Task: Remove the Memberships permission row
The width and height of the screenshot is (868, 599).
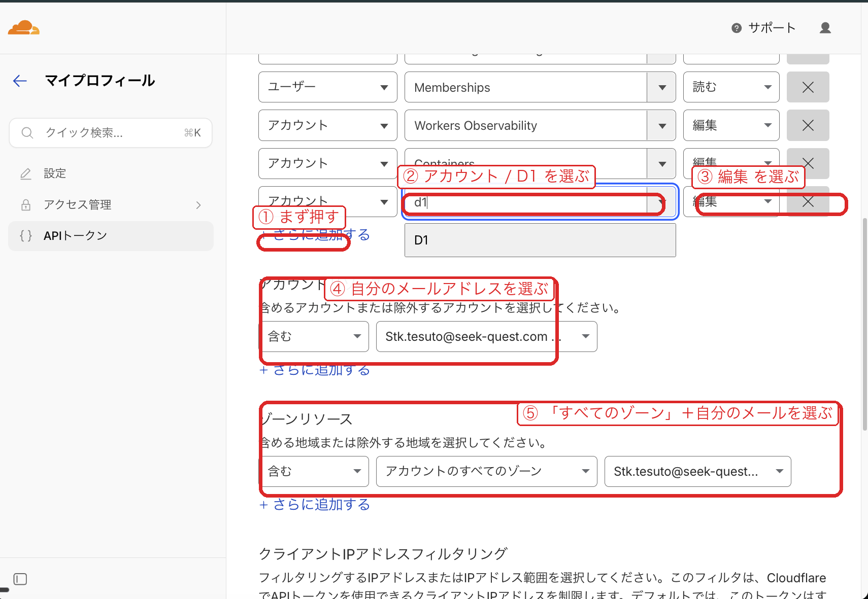Action: coord(808,87)
